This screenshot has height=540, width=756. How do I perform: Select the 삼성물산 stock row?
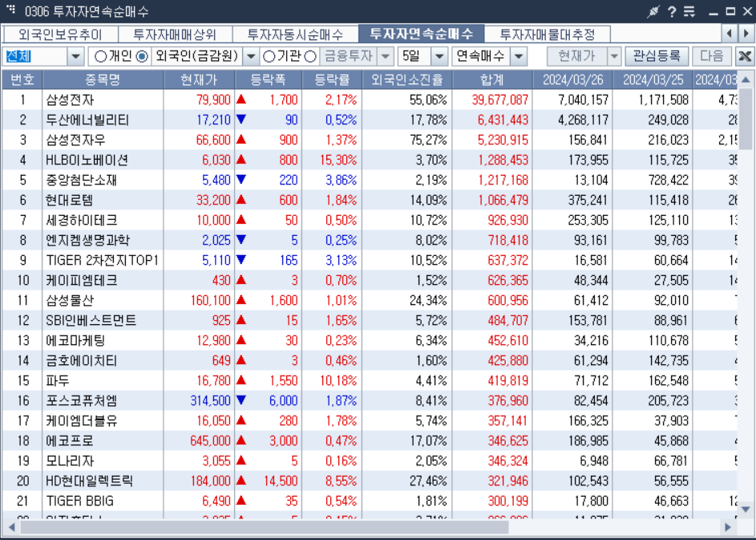point(370,300)
